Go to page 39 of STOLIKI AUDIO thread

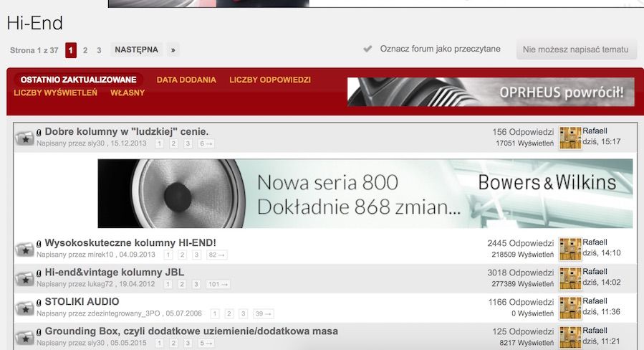(x=263, y=314)
